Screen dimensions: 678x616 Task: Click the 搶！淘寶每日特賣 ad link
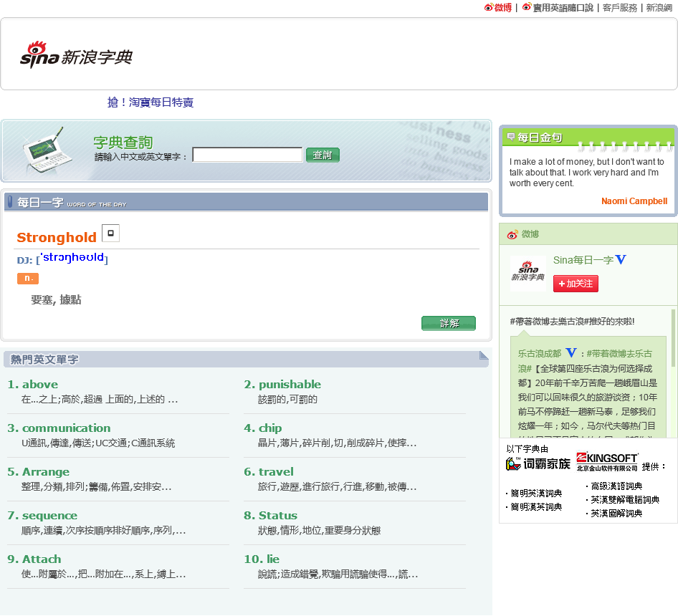tap(151, 102)
